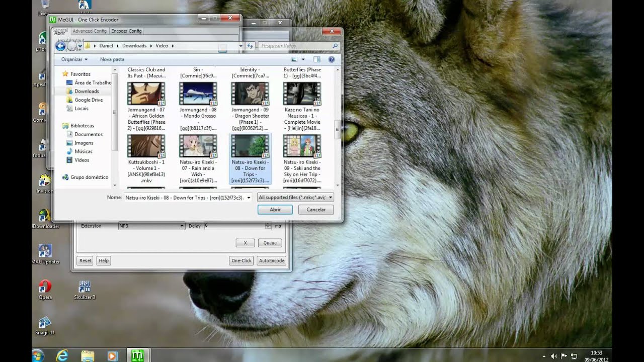Select Grupo doméstico in navigation pane

coord(85,177)
